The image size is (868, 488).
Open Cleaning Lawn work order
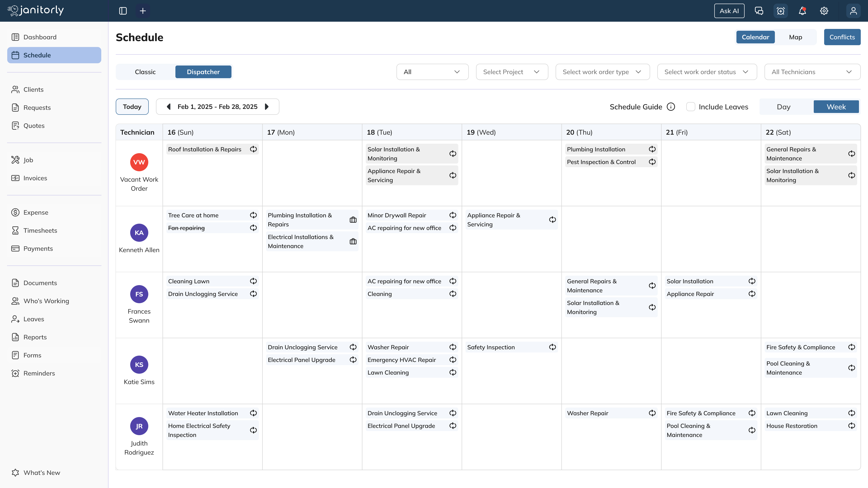pos(212,281)
